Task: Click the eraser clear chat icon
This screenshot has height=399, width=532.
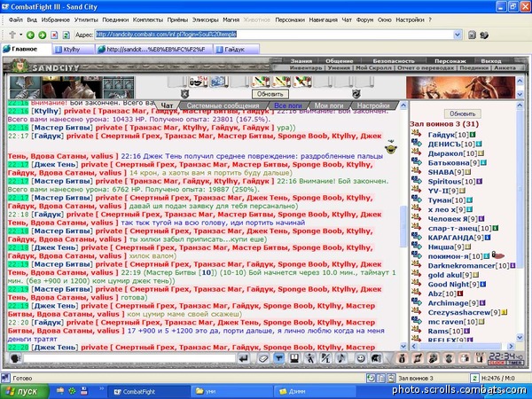Action: click(263, 358)
